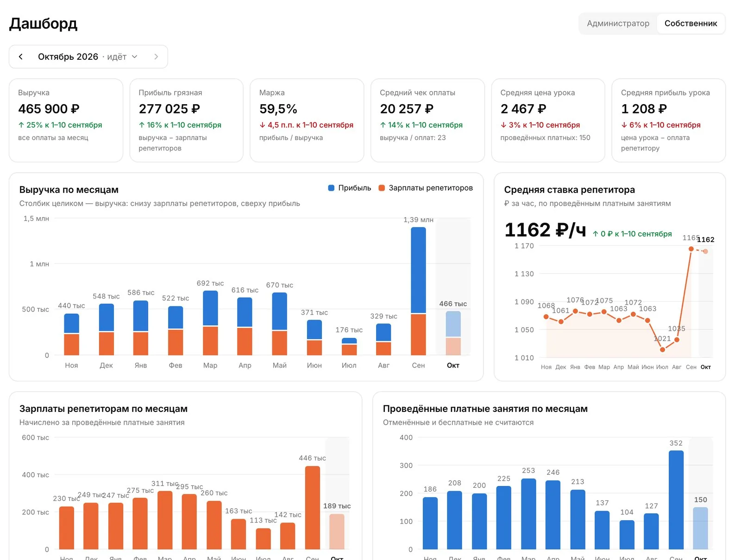Click the 1165 peak point on rate chart
The width and height of the screenshot is (741, 560).
click(691, 249)
